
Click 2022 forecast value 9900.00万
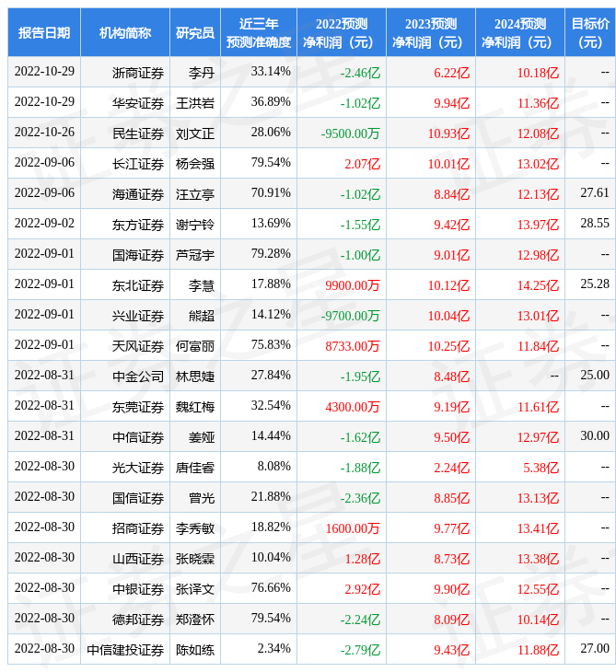tap(353, 285)
